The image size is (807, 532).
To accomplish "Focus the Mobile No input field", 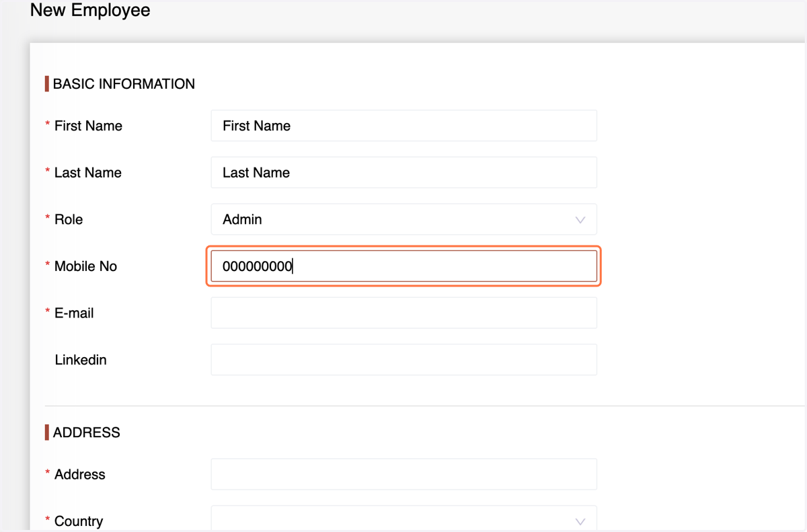I will click(x=403, y=266).
